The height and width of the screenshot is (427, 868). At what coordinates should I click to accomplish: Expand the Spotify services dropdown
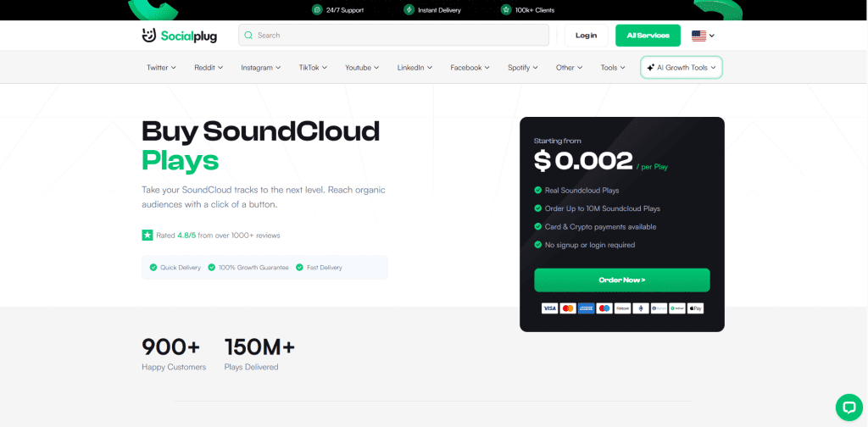523,68
